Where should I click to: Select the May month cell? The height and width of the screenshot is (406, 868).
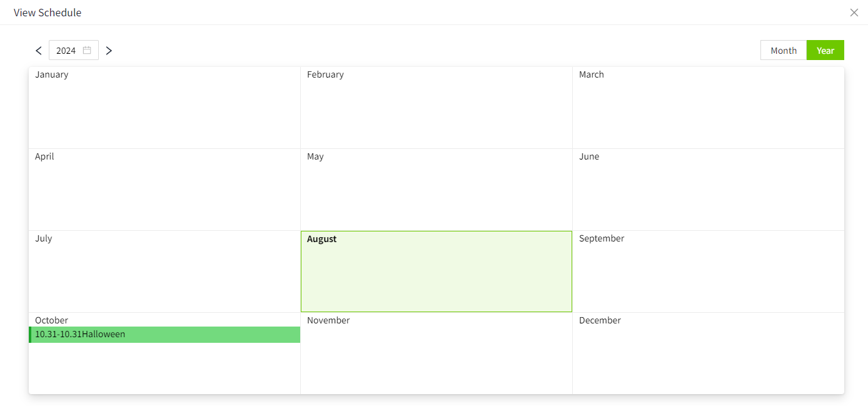pyautogui.click(x=436, y=190)
